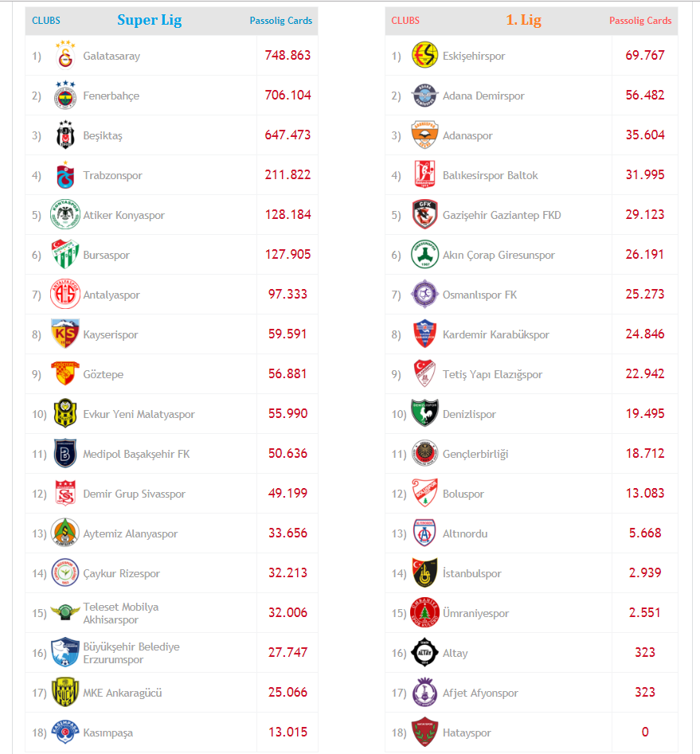Viewport: 700px width, 754px height.
Task: Click Galatasaray's 748.863 card count
Action: click(x=287, y=56)
